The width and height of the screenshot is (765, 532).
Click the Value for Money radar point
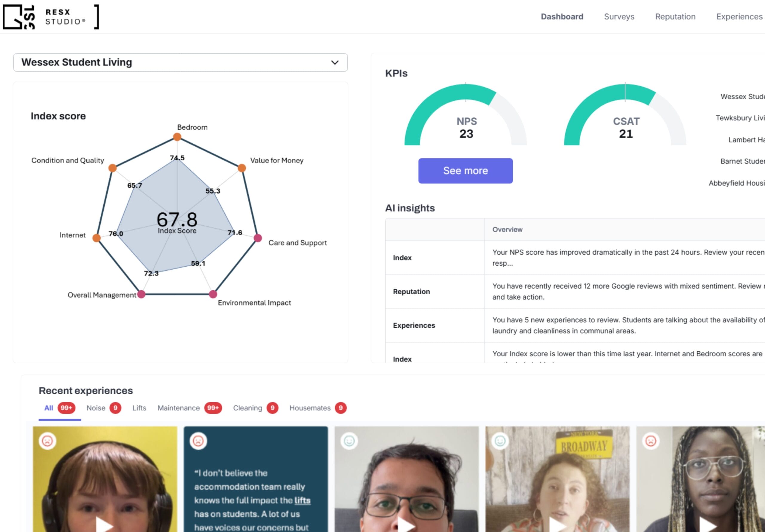(242, 168)
